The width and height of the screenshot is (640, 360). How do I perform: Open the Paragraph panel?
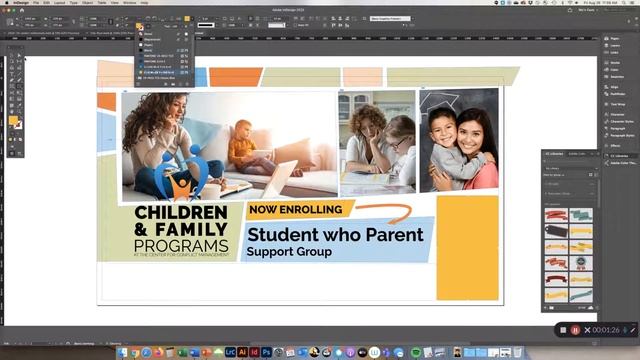pos(617,128)
